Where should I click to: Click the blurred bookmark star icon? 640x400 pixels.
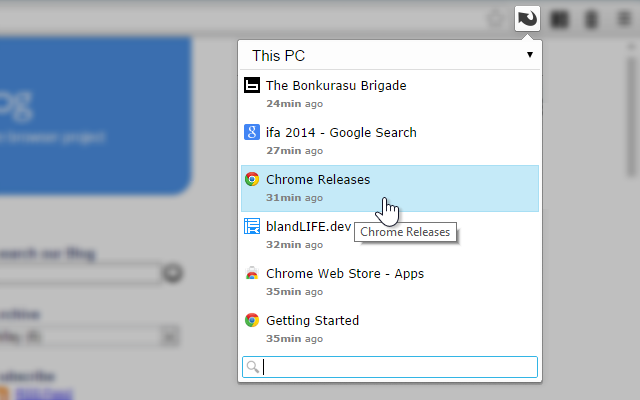point(496,19)
